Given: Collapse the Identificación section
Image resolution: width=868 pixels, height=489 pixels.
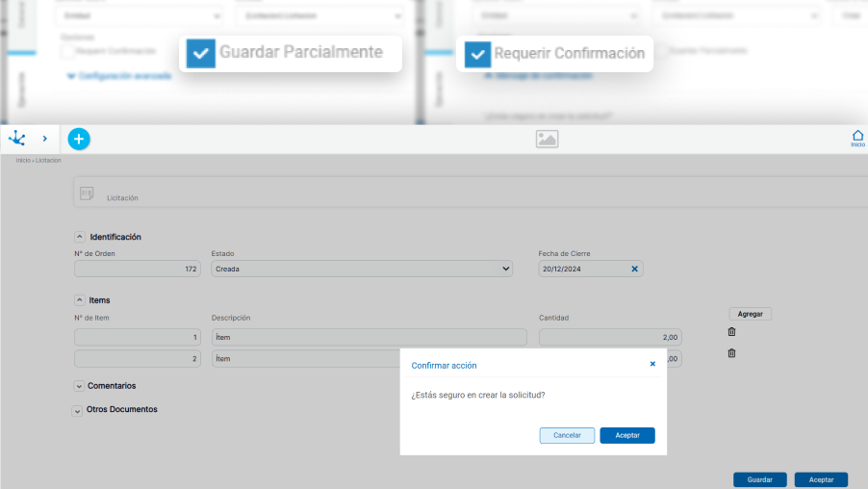Looking at the screenshot, I should point(79,237).
